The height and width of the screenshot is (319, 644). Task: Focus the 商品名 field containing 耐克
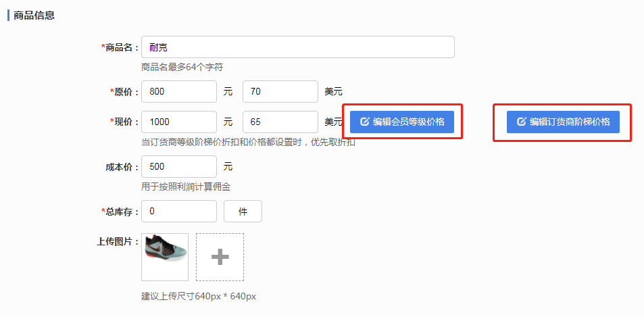click(x=297, y=47)
